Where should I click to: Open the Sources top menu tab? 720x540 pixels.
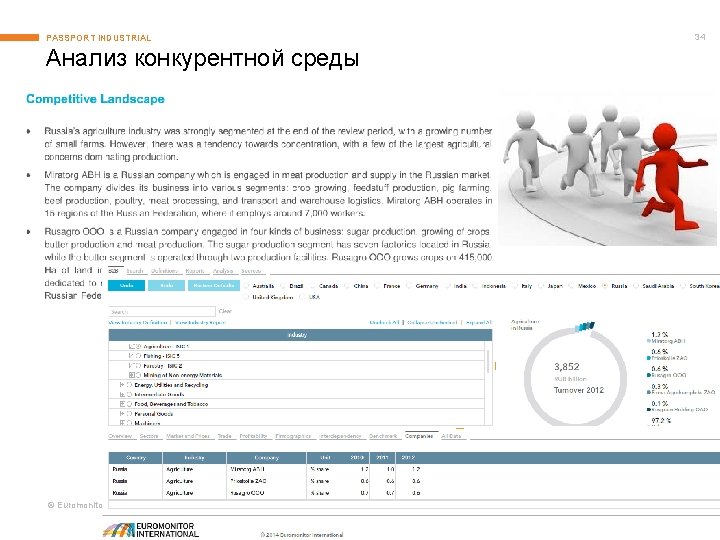click(251, 271)
